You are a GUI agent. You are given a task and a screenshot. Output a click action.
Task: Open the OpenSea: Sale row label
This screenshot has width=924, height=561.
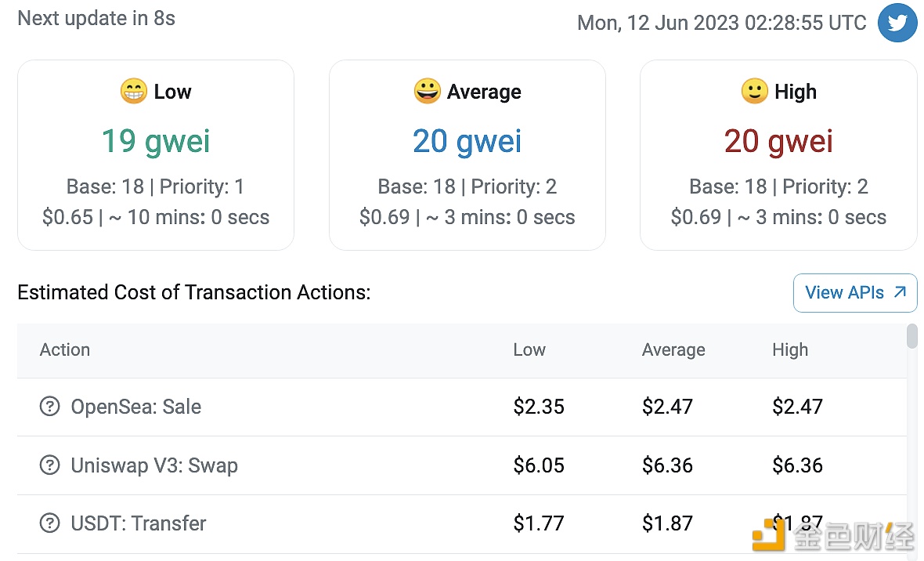(x=136, y=407)
